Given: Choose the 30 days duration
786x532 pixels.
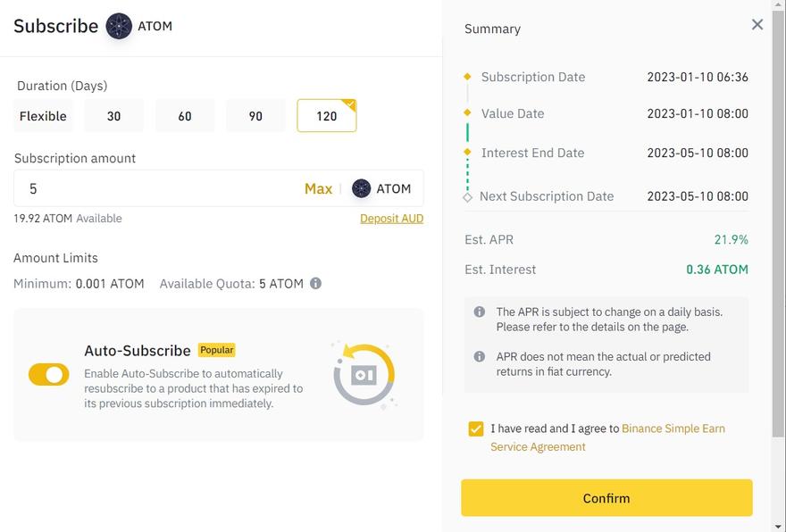Looking at the screenshot, I should [113, 116].
